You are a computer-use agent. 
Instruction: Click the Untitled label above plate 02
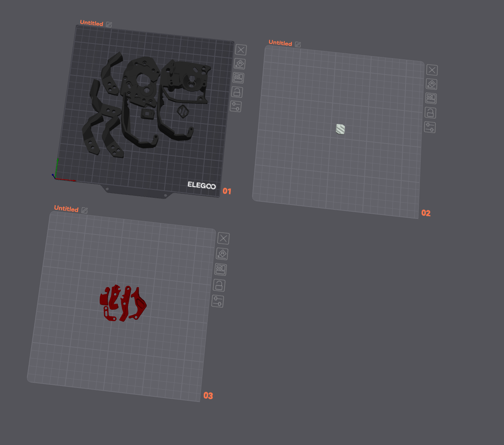(x=280, y=43)
